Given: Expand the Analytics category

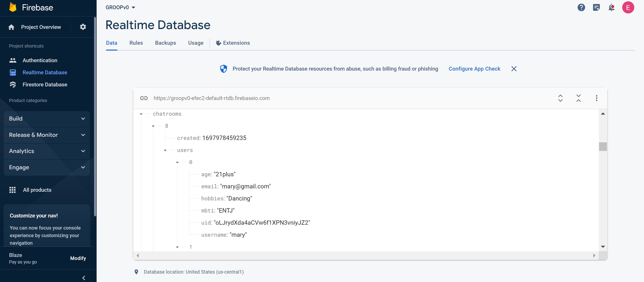Looking at the screenshot, I should pyautogui.click(x=47, y=151).
